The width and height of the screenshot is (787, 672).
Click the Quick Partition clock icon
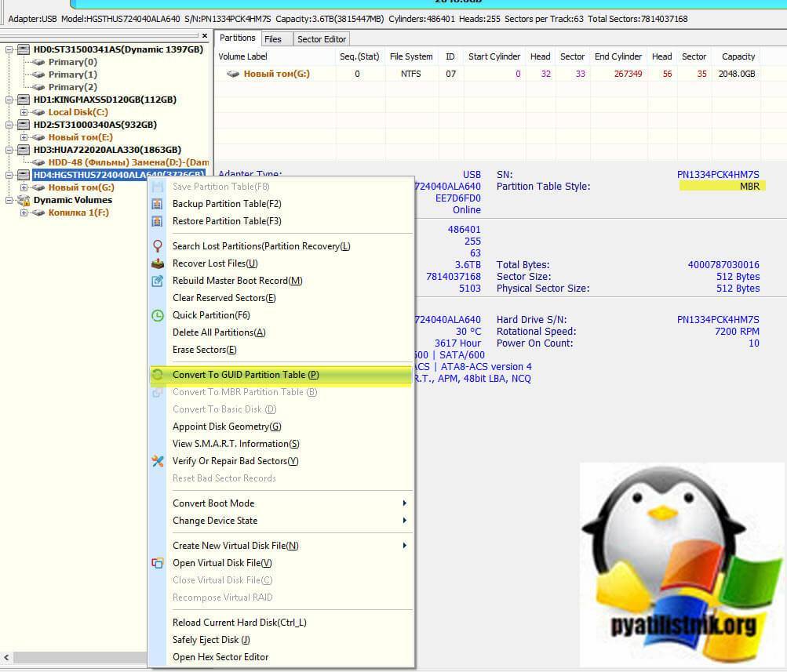pos(158,315)
